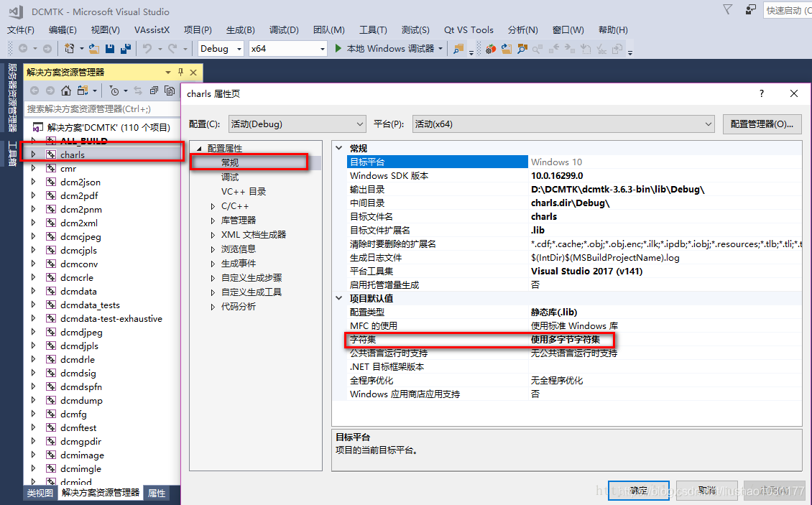The width and height of the screenshot is (812, 505).
Task: Click the Redo arrow icon
Action: point(172,49)
